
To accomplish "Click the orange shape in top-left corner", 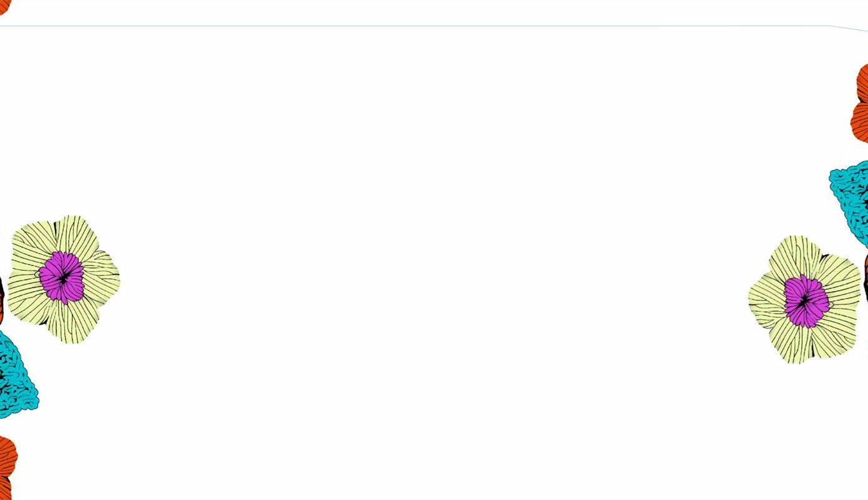I will tap(4, 6).
